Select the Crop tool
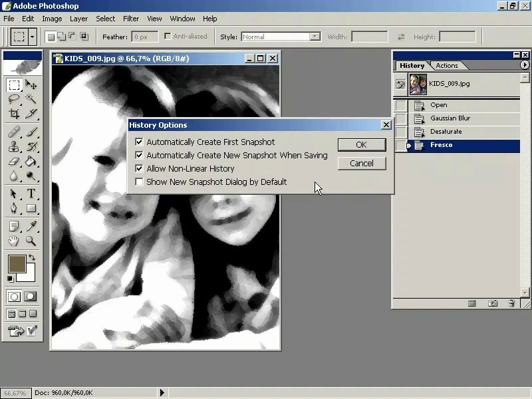 14,114
